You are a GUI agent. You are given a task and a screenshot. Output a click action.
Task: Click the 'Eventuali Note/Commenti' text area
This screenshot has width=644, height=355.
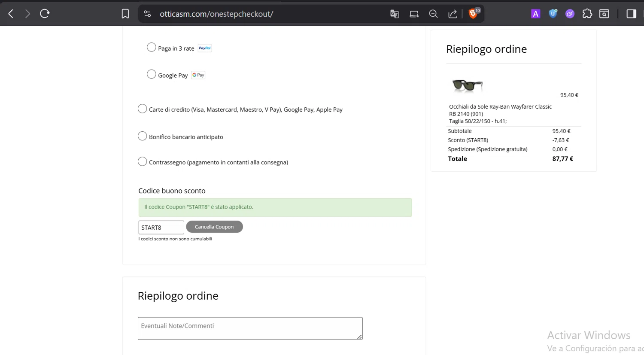[x=250, y=328]
